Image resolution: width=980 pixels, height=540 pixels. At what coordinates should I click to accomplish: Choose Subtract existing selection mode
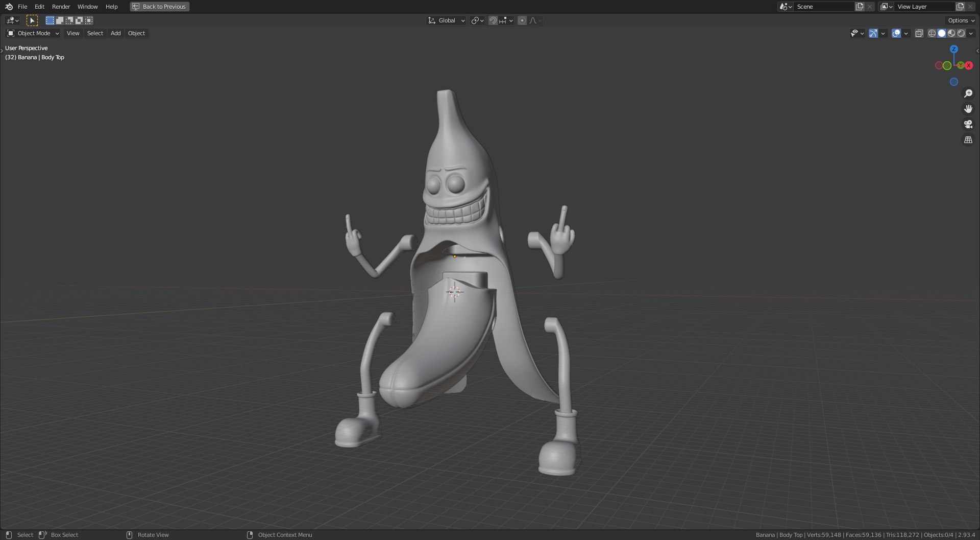69,20
